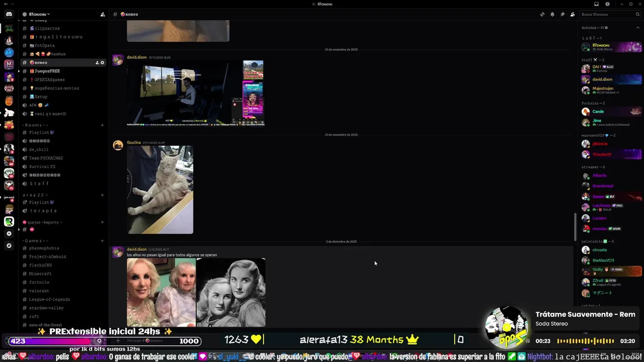This screenshot has height=362, width=644.
Task: Collapse the Games category
Action: (x=35, y=241)
